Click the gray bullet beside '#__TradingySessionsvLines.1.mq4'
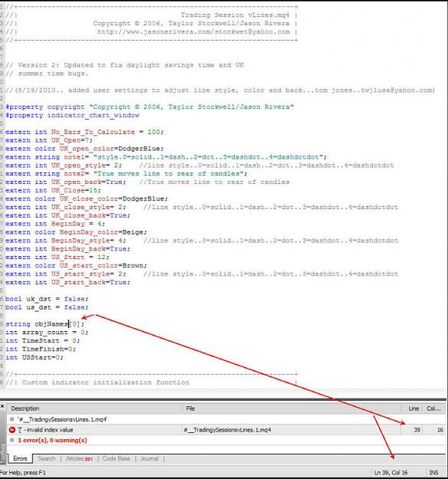 point(12,419)
